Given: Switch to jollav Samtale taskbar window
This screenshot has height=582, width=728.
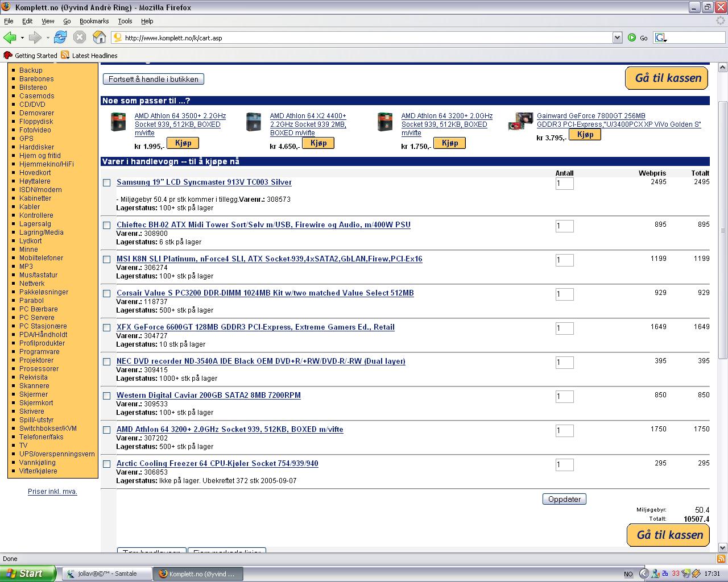Looking at the screenshot, I should point(106,573).
